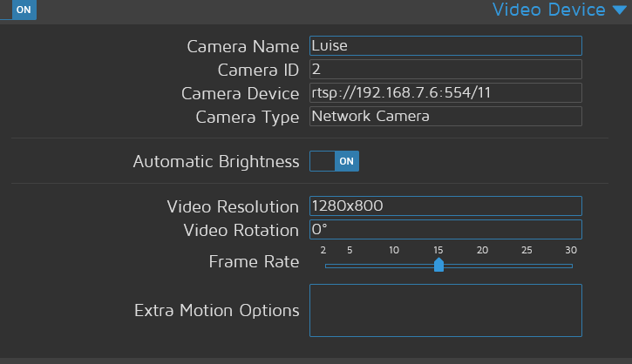Set frame rate to 5 on slider scale
This screenshot has height=364, width=632.
pyautogui.click(x=350, y=266)
